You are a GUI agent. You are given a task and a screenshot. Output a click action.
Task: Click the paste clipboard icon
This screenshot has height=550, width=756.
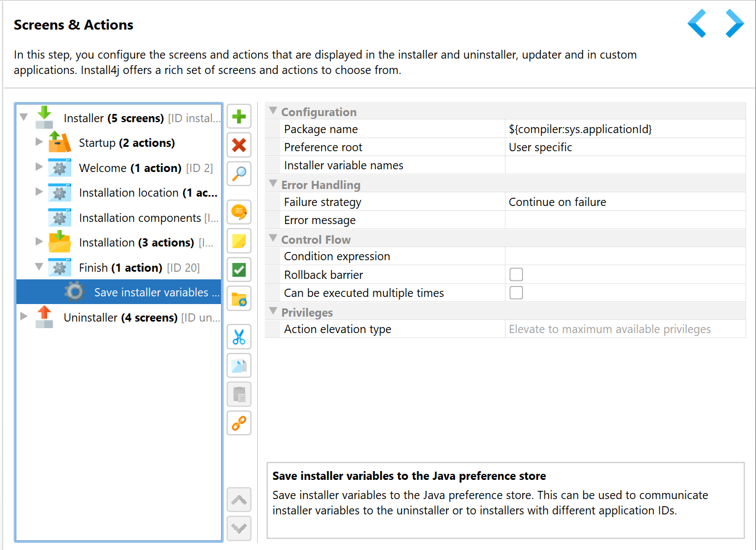239,394
